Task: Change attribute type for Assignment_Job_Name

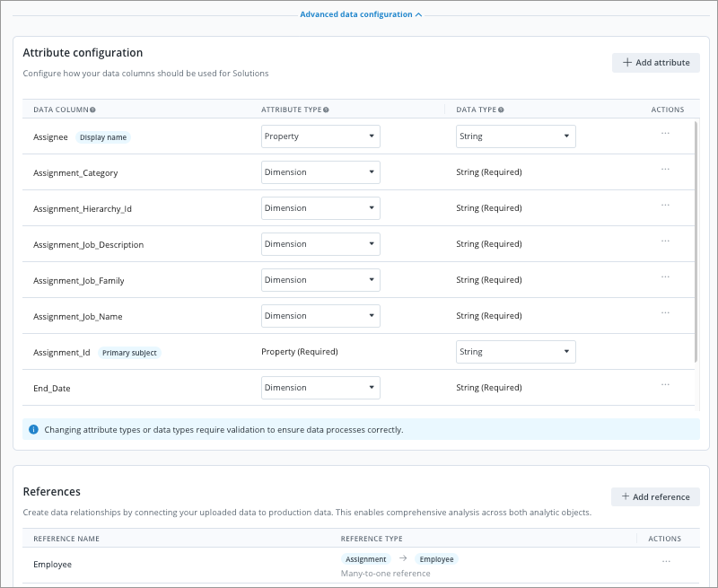Action: [x=320, y=316]
